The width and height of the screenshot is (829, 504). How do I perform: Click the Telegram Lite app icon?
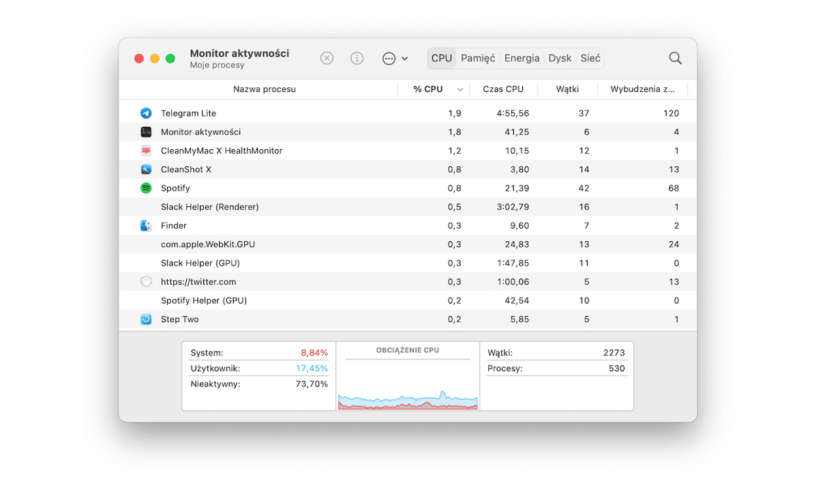pyautogui.click(x=146, y=113)
